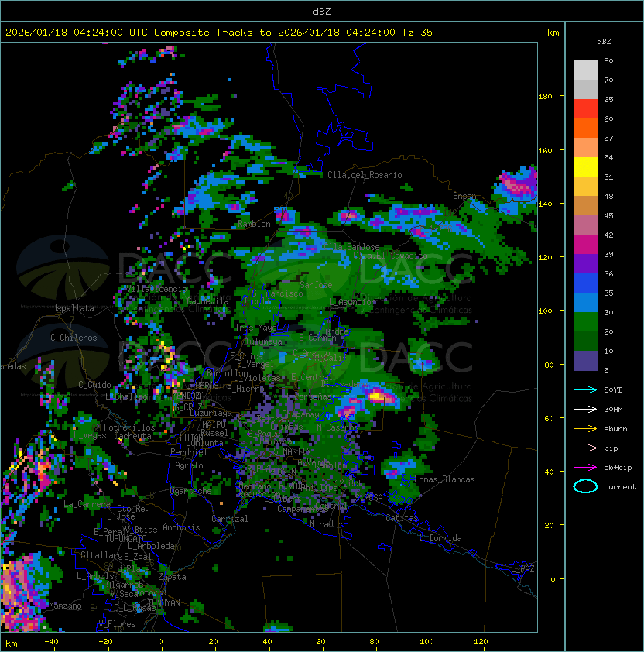Click the 'Capdevila' map label
This screenshot has width=644, height=652.
pyautogui.click(x=208, y=301)
